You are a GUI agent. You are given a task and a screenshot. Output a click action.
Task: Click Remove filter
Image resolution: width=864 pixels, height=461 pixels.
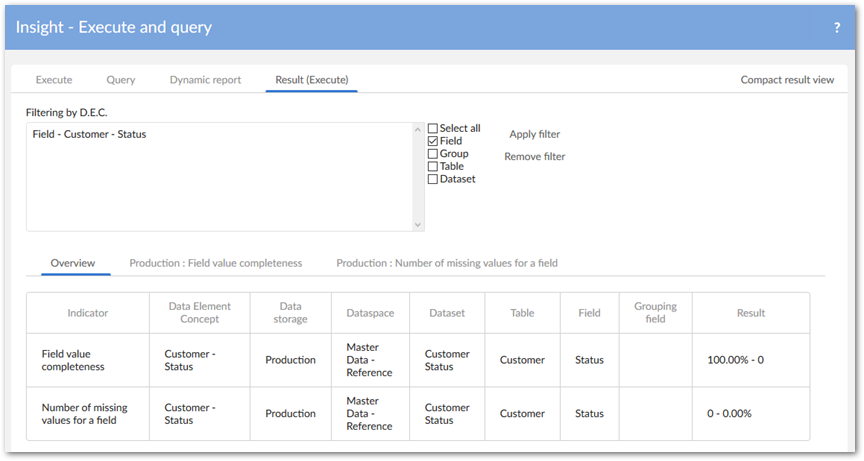click(535, 157)
